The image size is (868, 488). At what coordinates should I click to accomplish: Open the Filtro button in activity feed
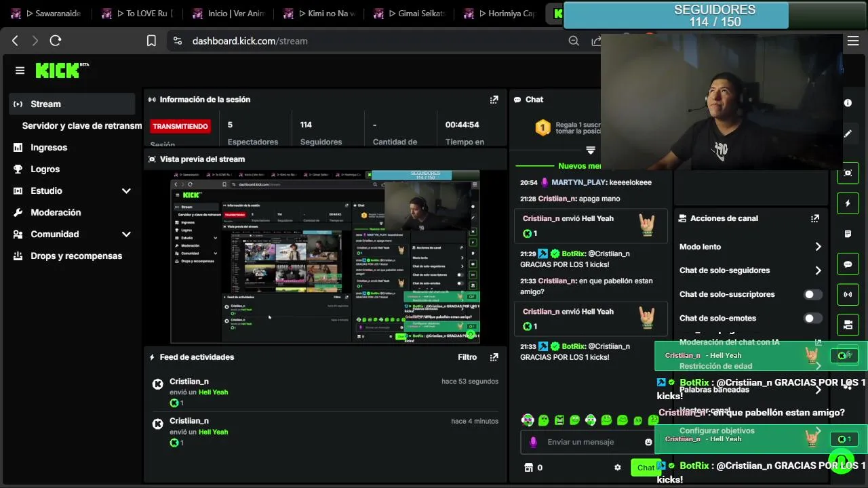pos(467,357)
